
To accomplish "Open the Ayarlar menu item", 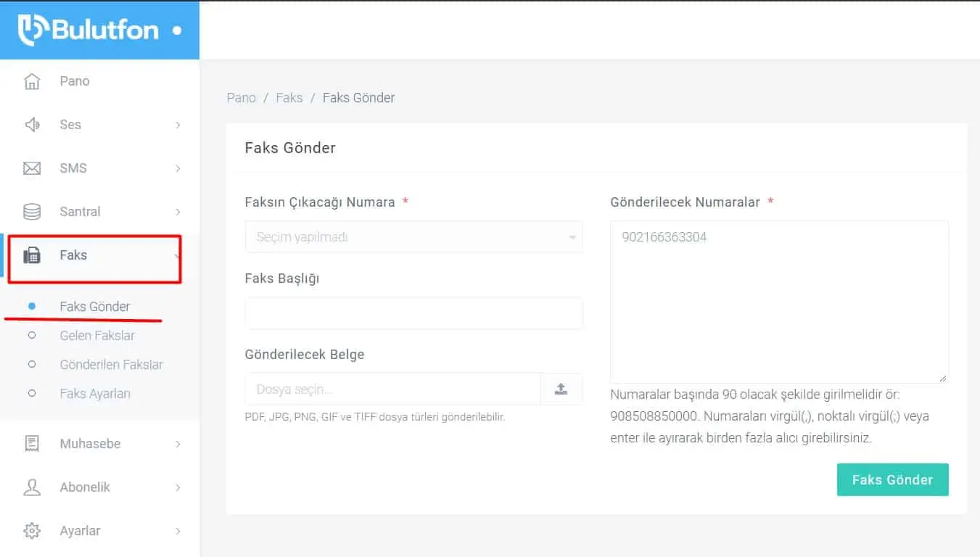I will point(99,531).
